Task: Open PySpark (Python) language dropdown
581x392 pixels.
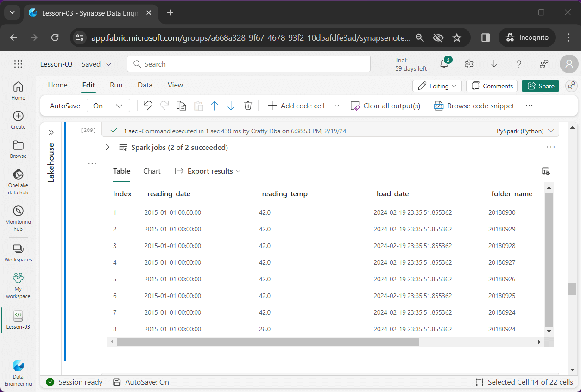Action: pos(525,131)
